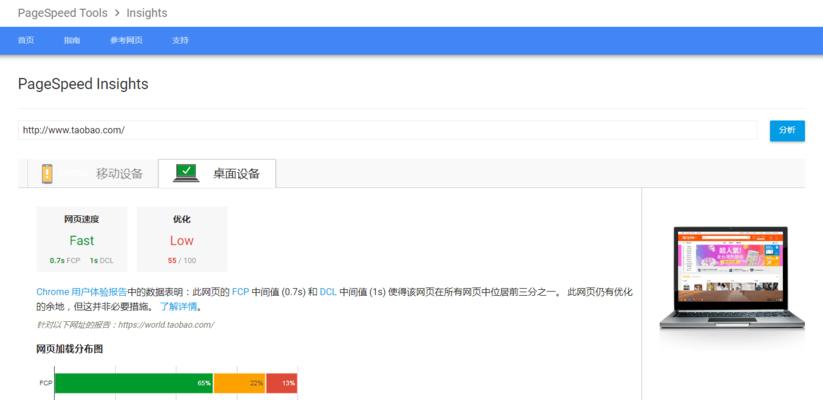Image resolution: width=823 pixels, height=400 pixels.
Task: Click the laptop screenshot thumbnail of taobao
Action: (x=732, y=278)
